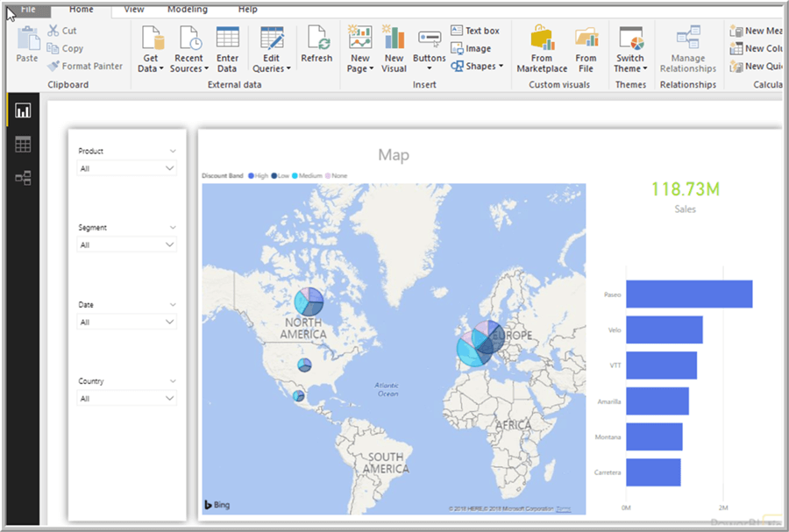Select the Carretera bar in the chart
789x532 pixels.
[x=654, y=472]
